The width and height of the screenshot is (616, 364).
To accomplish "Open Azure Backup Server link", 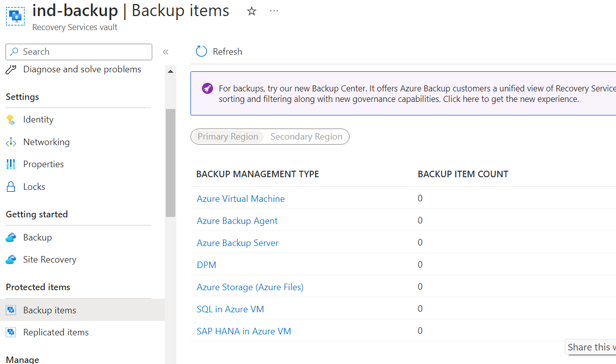I will pyautogui.click(x=238, y=243).
